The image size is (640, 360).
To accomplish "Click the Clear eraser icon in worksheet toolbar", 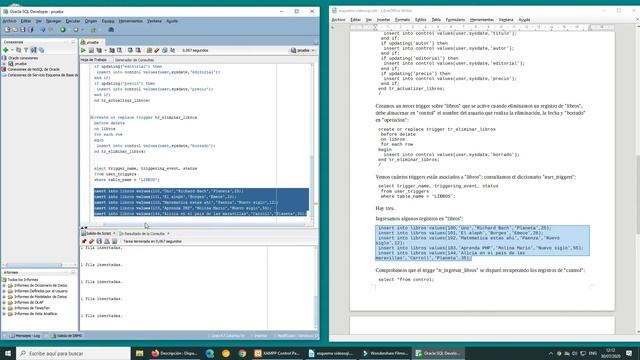I will point(157,50).
